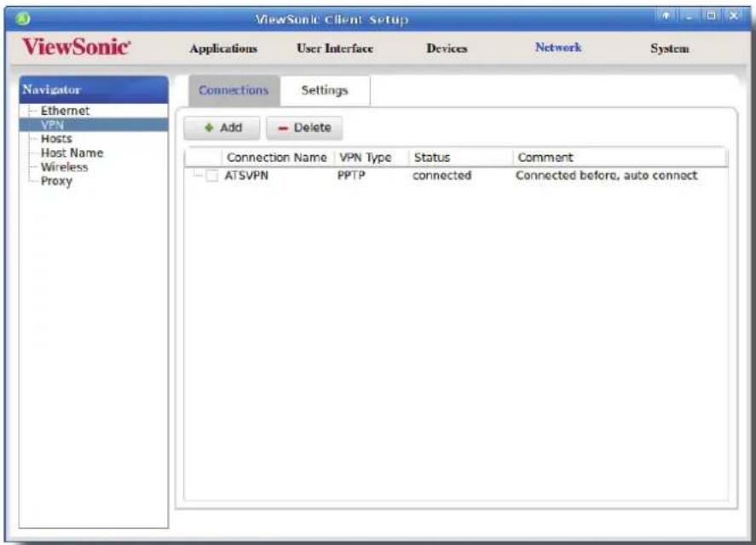Click the red minus icon on Delete button

283,129
